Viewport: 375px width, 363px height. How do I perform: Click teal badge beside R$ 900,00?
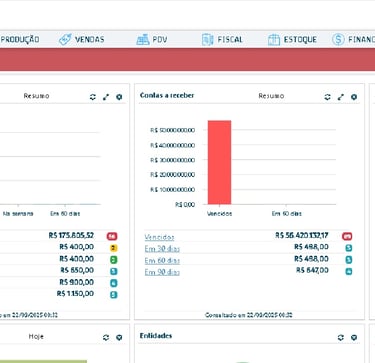coord(114,283)
